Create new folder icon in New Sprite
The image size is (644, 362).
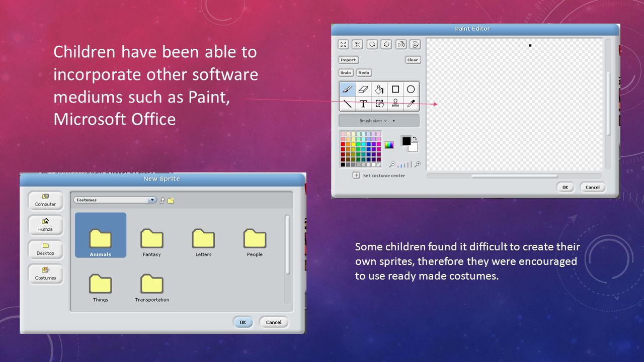[171, 200]
